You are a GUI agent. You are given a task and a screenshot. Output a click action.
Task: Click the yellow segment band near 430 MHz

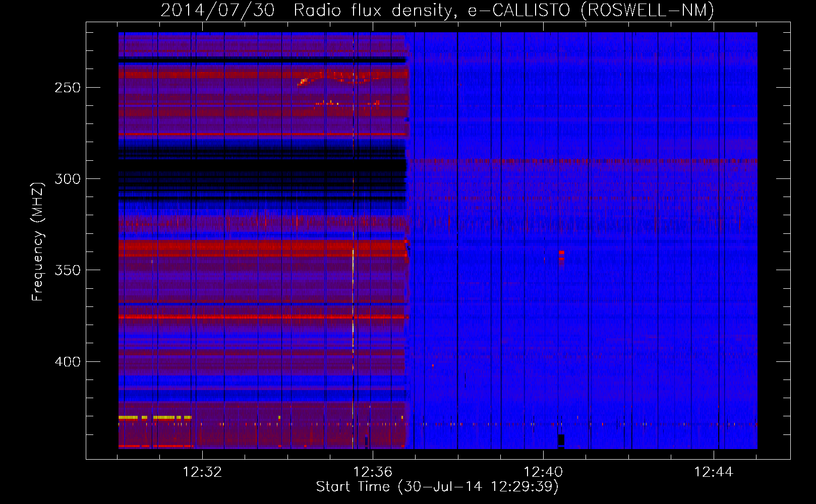click(x=155, y=417)
